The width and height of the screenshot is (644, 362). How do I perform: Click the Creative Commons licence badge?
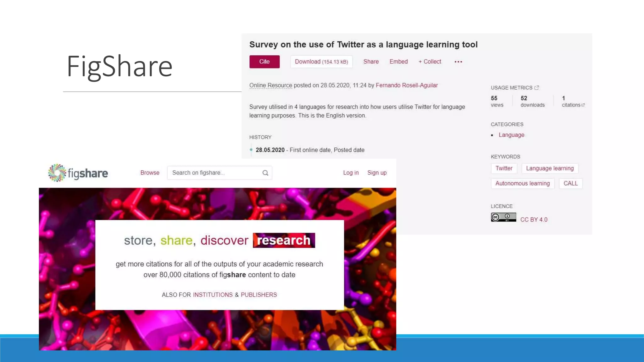pyautogui.click(x=503, y=217)
